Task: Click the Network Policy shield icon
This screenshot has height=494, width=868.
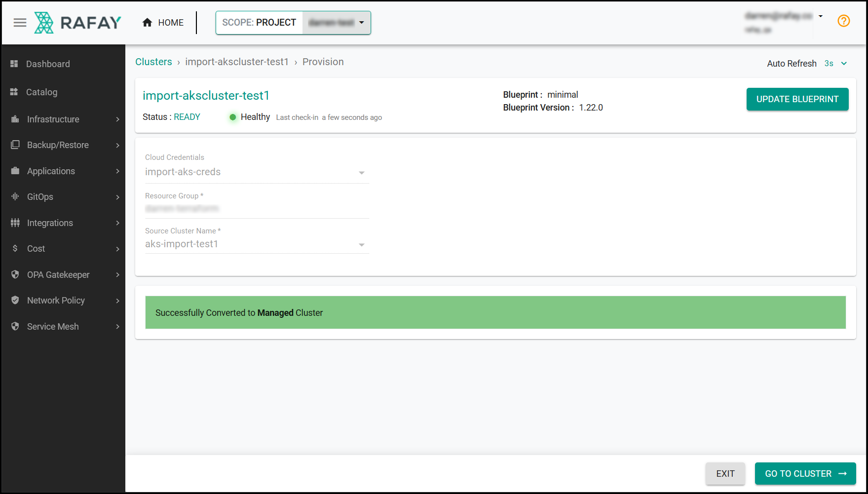Action: (x=15, y=300)
